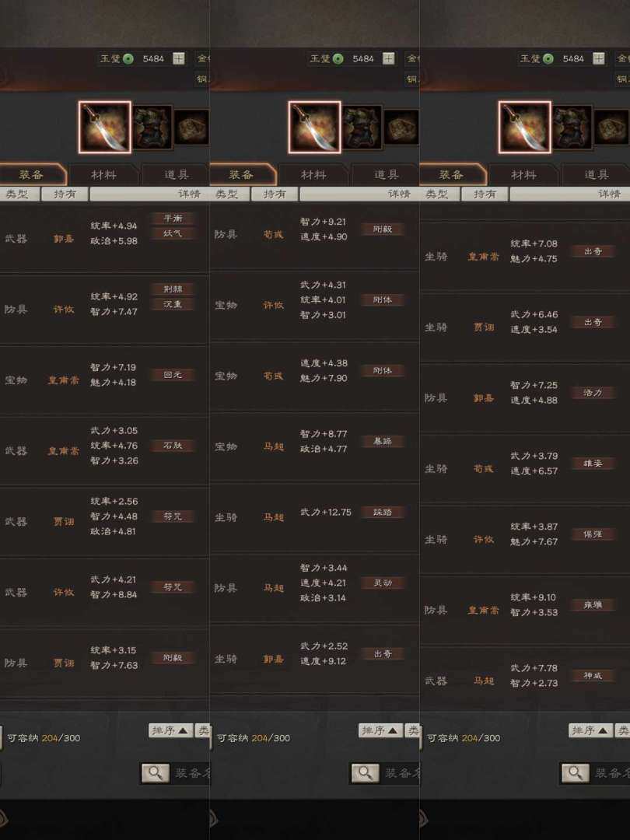
Task: Click the 妖气 skill tag button
Action: click(173, 233)
